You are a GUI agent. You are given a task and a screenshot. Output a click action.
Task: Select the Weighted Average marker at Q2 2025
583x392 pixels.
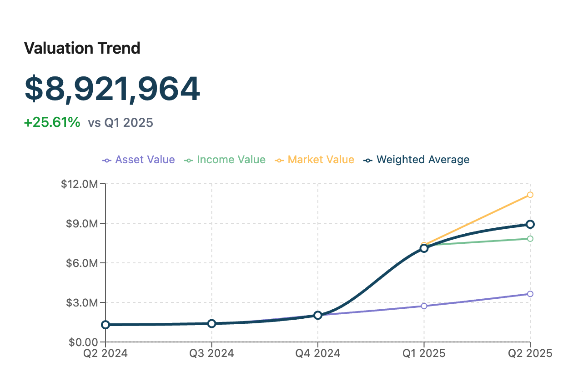click(x=530, y=224)
